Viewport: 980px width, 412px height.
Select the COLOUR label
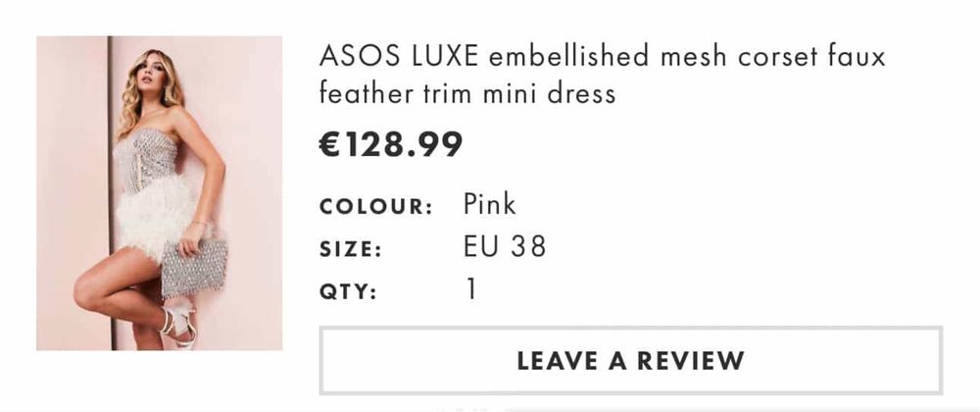click(376, 207)
